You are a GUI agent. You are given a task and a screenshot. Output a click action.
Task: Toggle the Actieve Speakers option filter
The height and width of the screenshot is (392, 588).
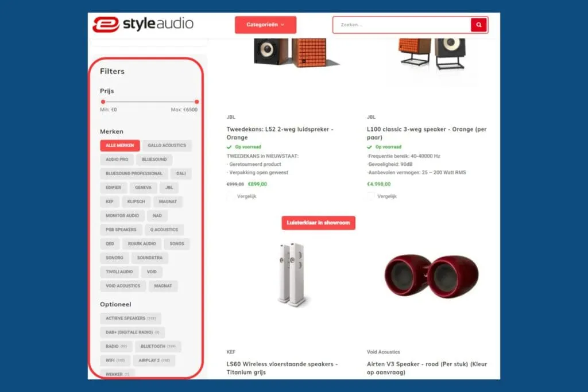tap(130, 318)
